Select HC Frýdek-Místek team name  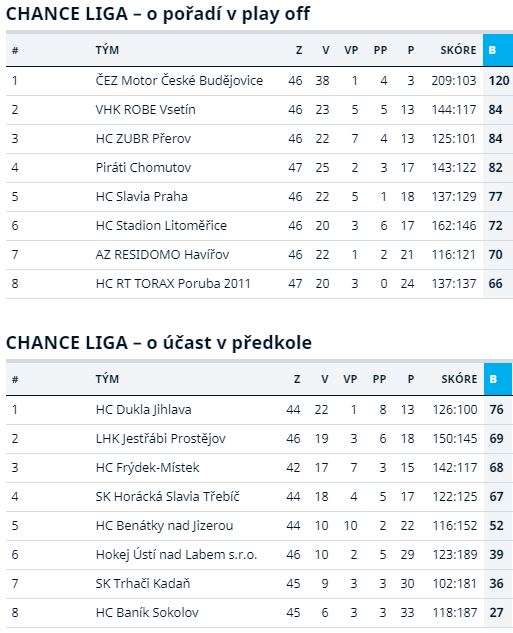click(x=147, y=468)
